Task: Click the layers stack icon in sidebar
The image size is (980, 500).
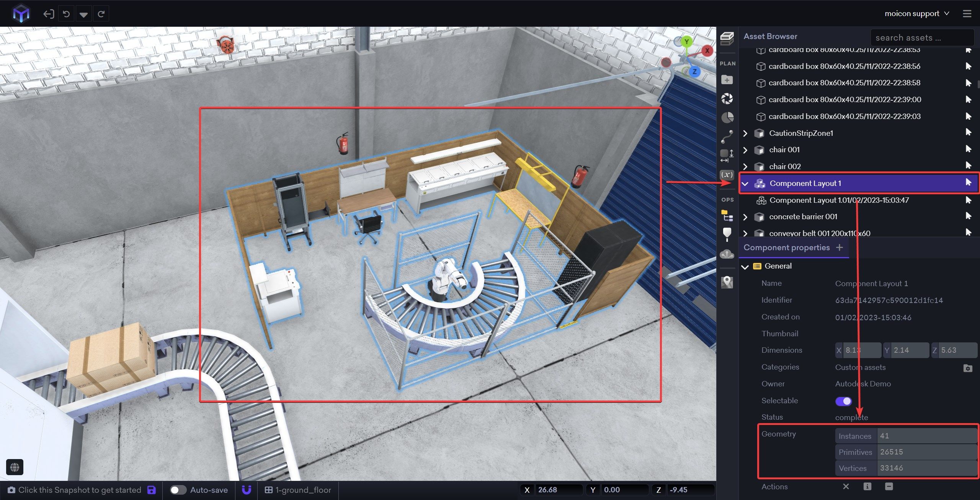Action: click(x=727, y=38)
